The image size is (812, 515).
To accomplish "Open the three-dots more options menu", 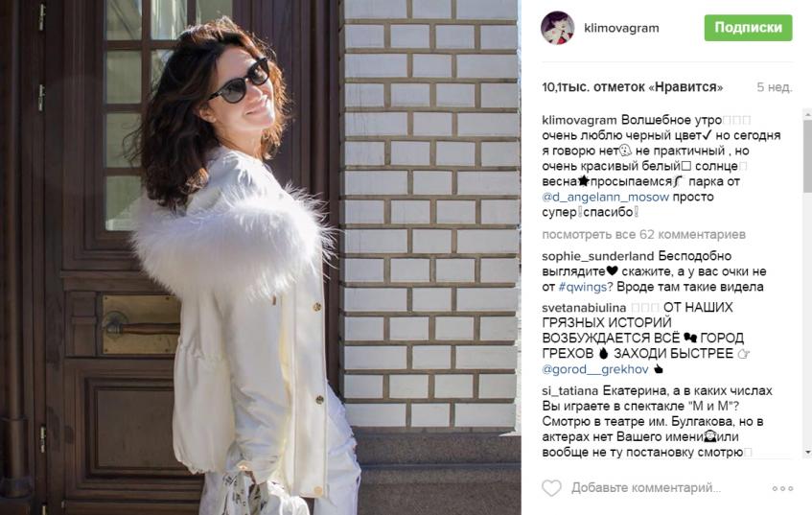I will pos(782,488).
